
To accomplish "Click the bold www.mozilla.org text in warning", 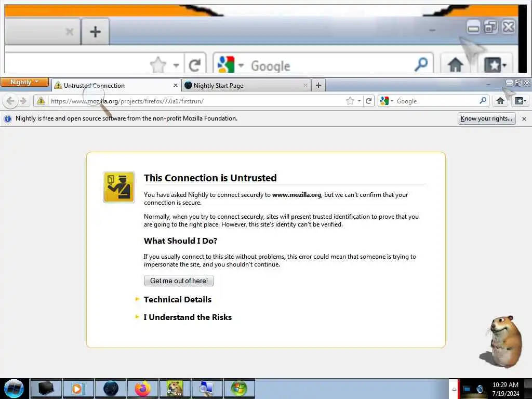I will (297, 195).
